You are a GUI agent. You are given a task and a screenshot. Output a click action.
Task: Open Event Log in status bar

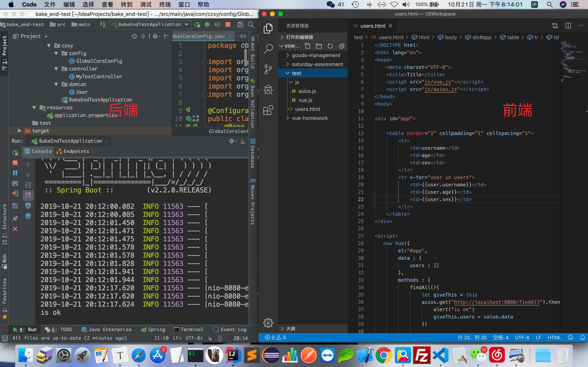[x=230, y=329]
